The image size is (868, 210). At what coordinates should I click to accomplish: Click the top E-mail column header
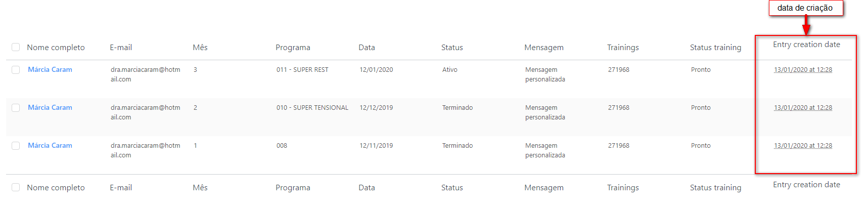[121, 48]
